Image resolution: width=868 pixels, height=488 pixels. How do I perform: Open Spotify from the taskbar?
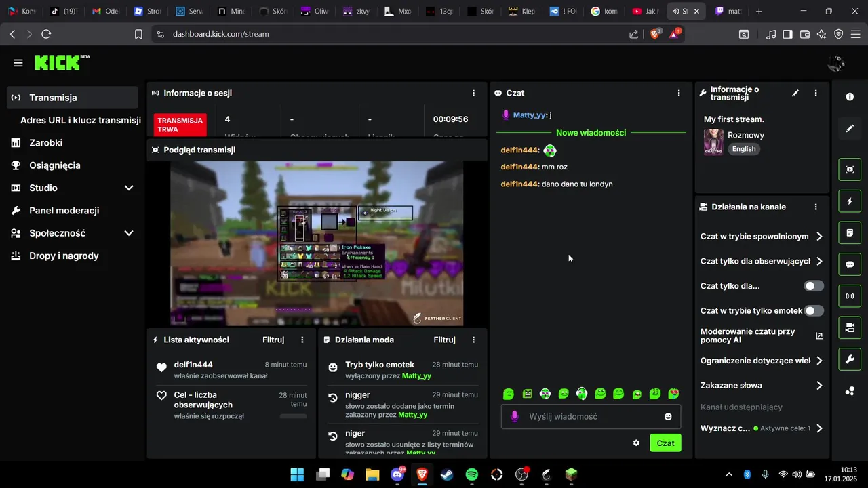pyautogui.click(x=472, y=474)
